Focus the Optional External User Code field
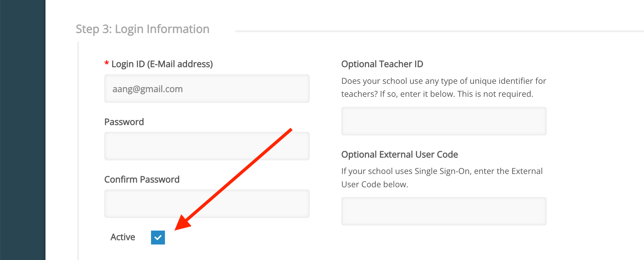Viewport: 644px width, 260px height. [x=444, y=211]
